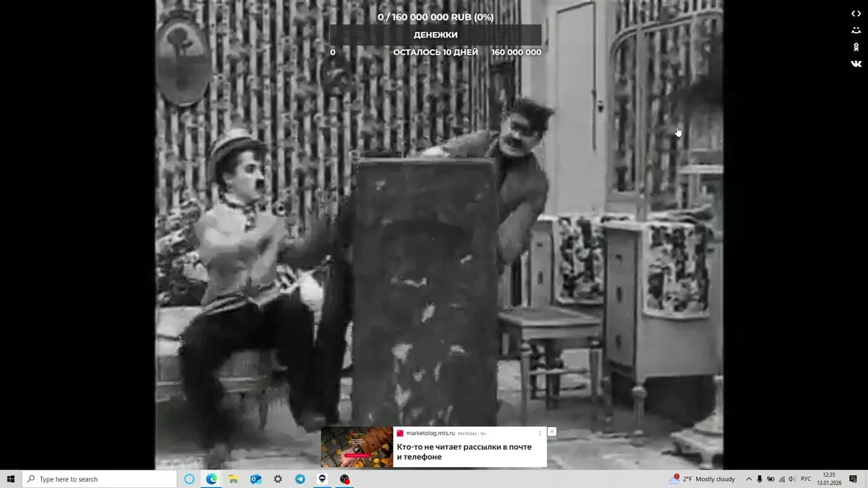
Task: Click the 'Type here to search' box
Action: pyautogui.click(x=100, y=479)
